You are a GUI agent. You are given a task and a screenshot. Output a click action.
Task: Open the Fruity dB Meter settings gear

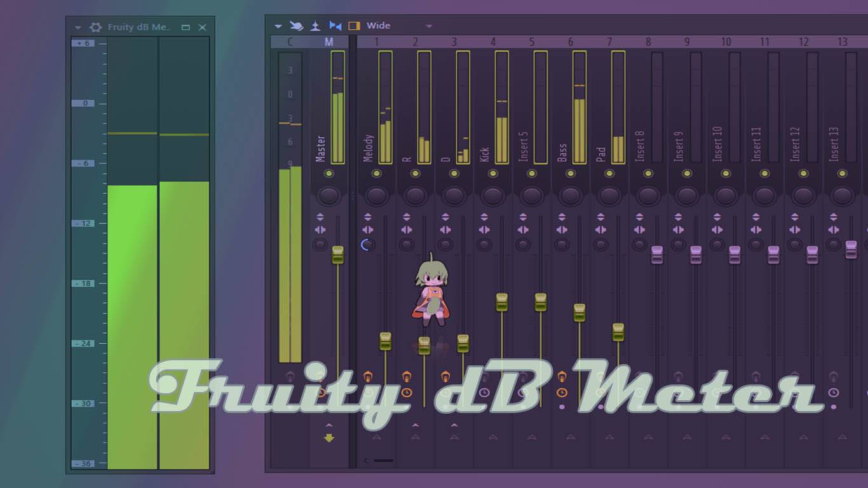pos(95,27)
